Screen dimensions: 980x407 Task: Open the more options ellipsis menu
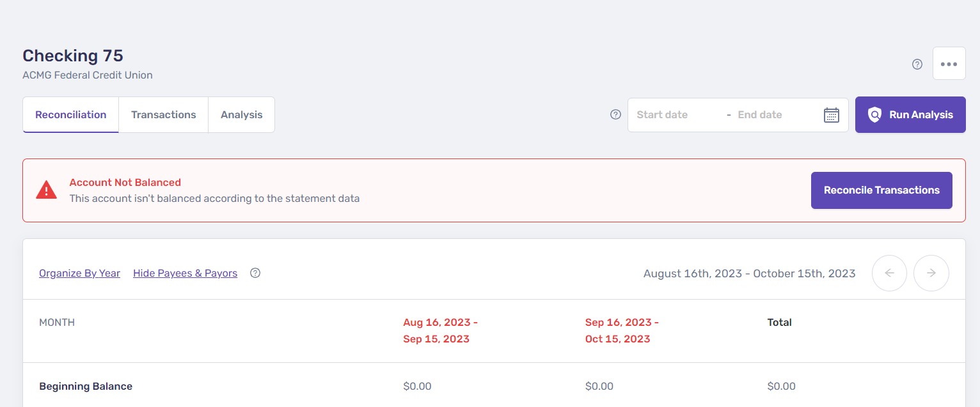coord(949,64)
